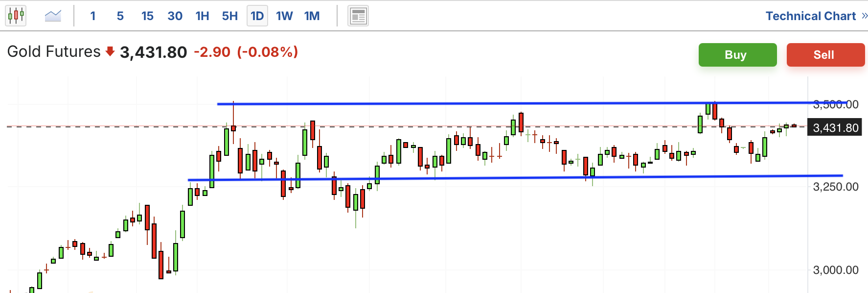Click the red down arrow beside Gold Futures
Screen dimensions: 868x293
click(110, 51)
